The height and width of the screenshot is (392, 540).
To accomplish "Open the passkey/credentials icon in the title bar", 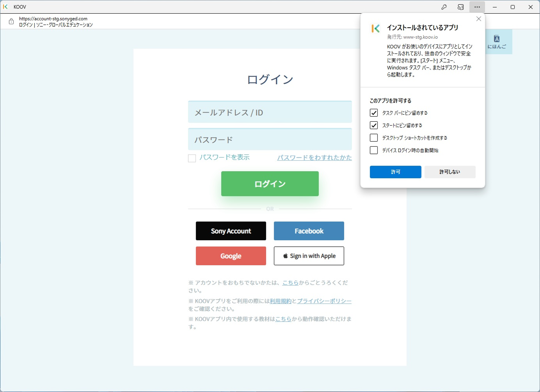I will pos(444,7).
